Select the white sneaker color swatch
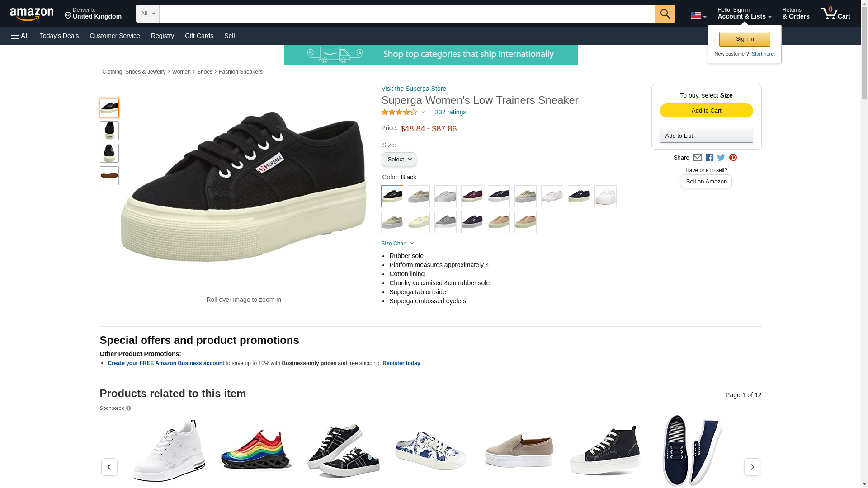Screen dimensions: 868x488 605,197
